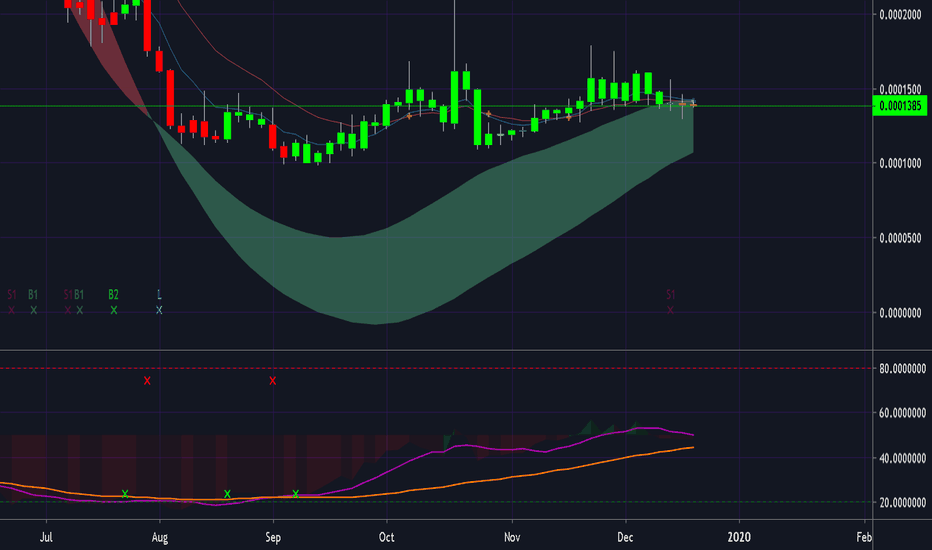This screenshot has width=932, height=550.
Task: Select the 20.0000000 oscillator scale value
Action: tap(902, 503)
